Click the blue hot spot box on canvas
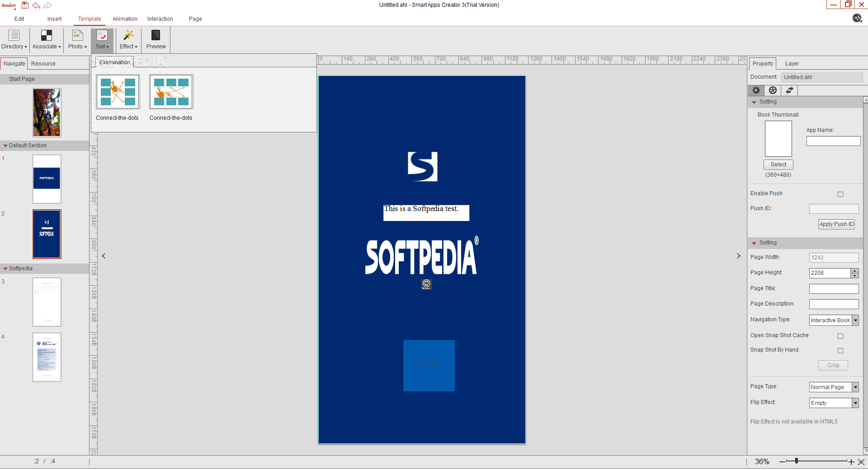The image size is (868, 470). (429, 365)
